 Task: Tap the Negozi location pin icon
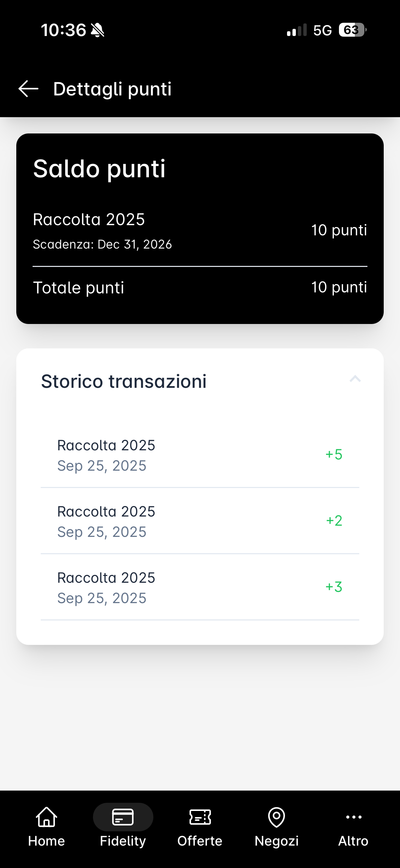click(x=277, y=817)
